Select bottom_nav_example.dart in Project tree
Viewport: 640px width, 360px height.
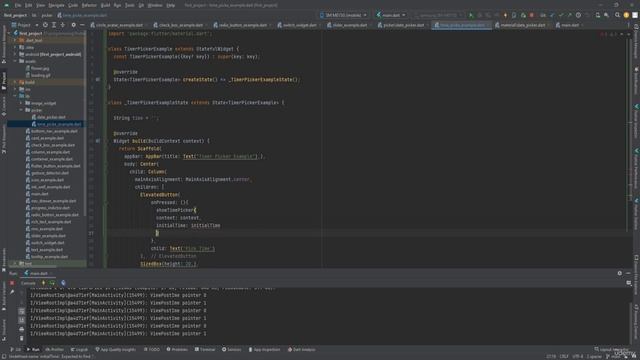[x=54, y=131]
